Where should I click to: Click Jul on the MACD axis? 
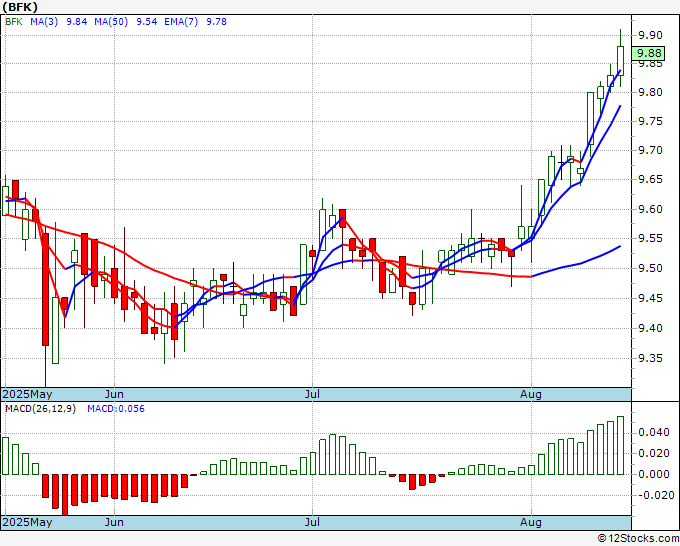tap(312, 522)
